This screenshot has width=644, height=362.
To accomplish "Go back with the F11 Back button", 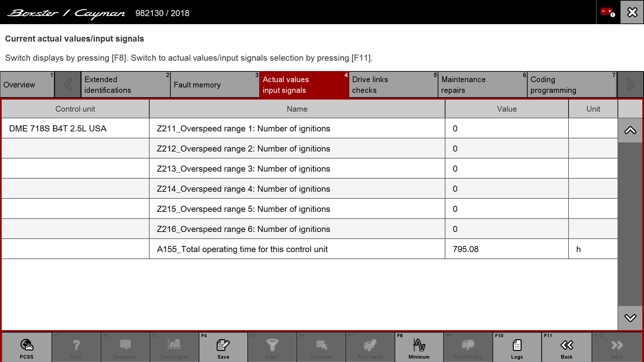I will pyautogui.click(x=567, y=347).
